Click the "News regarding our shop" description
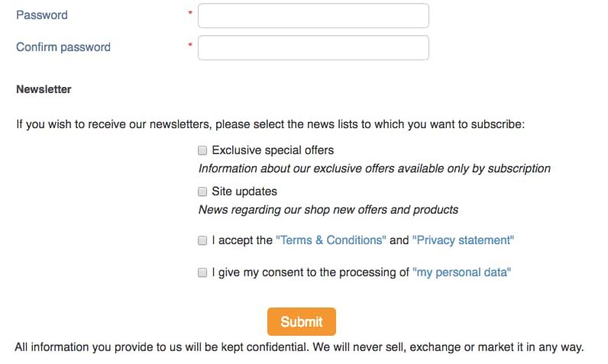This screenshot has height=364, width=608. tap(328, 210)
